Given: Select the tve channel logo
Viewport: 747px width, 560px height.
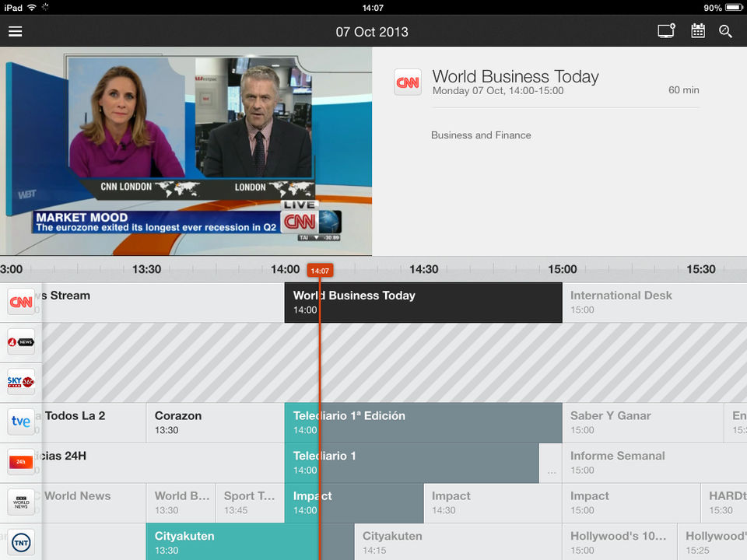Looking at the screenshot, I should 21,422.
